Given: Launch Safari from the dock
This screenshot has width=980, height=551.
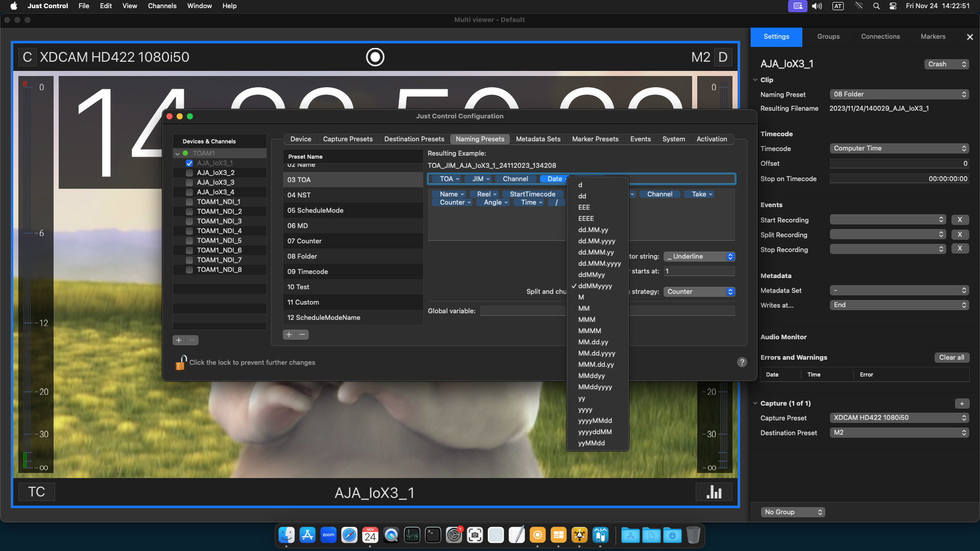Looking at the screenshot, I should tap(349, 535).
